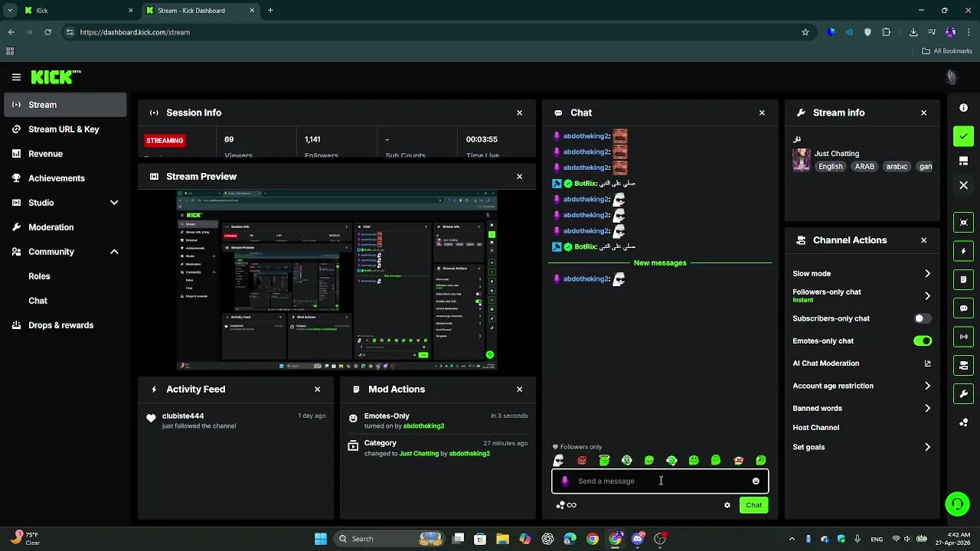
Task: Click the Stream Preview thumbnail
Action: click(337, 281)
